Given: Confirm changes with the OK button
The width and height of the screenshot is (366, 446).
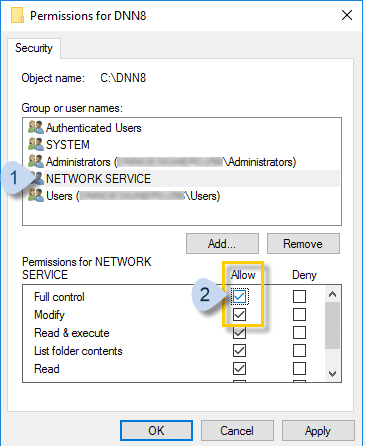Looking at the screenshot, I should pos(156,430).
